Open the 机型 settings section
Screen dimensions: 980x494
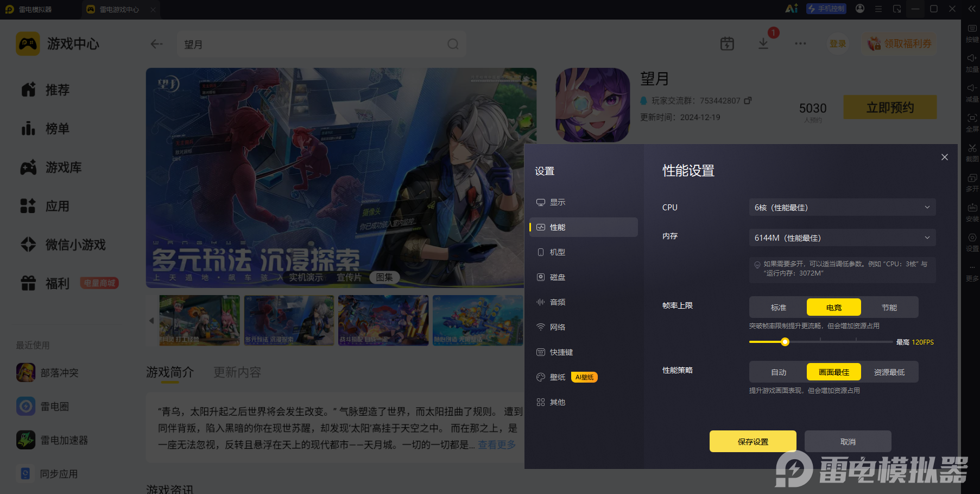(x=584, y=252)
